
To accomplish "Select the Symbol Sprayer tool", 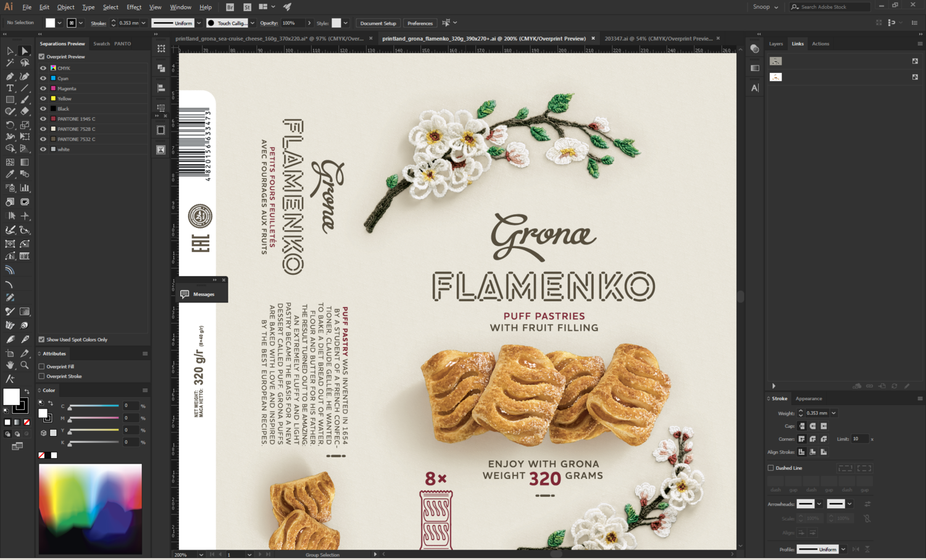I will point(10,188).
